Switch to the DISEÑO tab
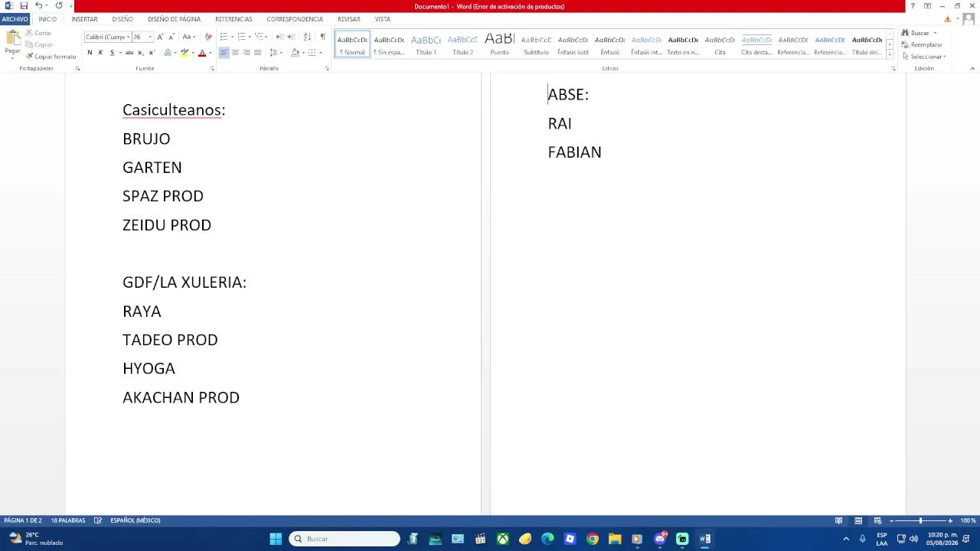This screenshot has width=980, height=551. click(x=122, y=19)
